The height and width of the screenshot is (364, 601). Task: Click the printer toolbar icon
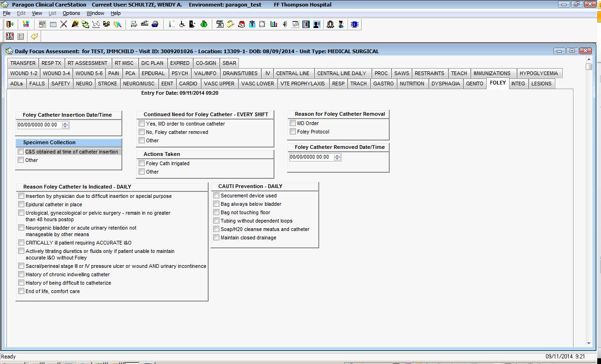pyautogui.click(x=155, y=24)
